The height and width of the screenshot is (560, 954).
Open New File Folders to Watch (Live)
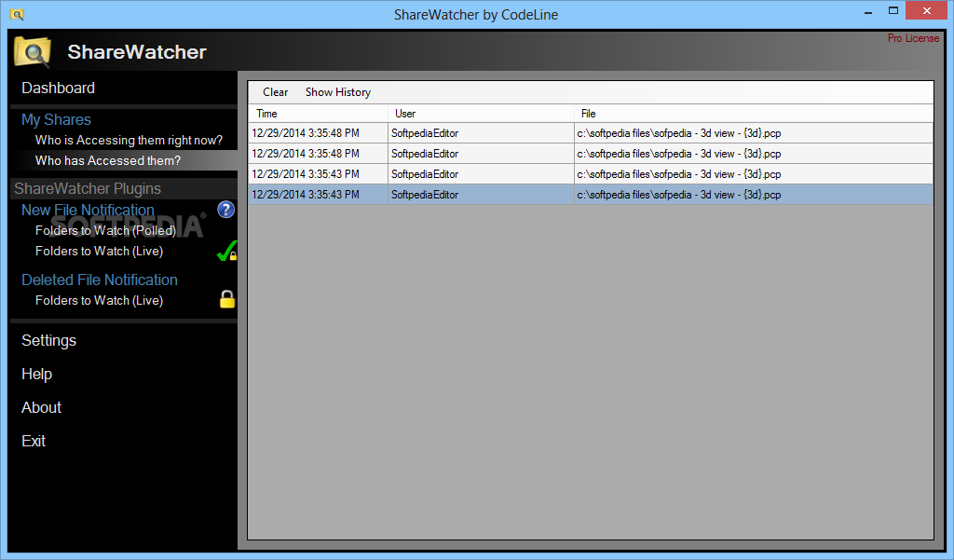point(99,251)
